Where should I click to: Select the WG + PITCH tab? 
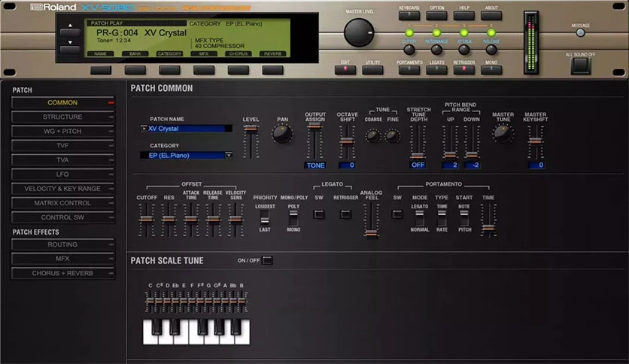pos(62,132)
